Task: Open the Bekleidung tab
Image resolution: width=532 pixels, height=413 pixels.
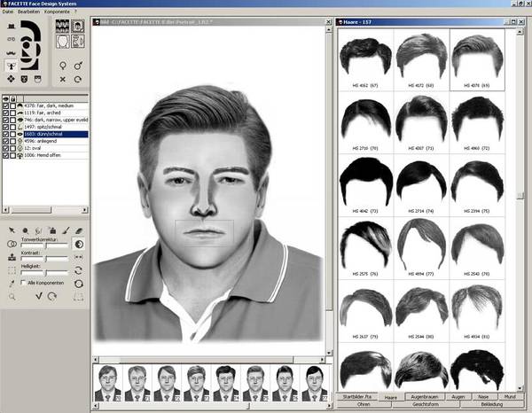Action: pos(494,406)
